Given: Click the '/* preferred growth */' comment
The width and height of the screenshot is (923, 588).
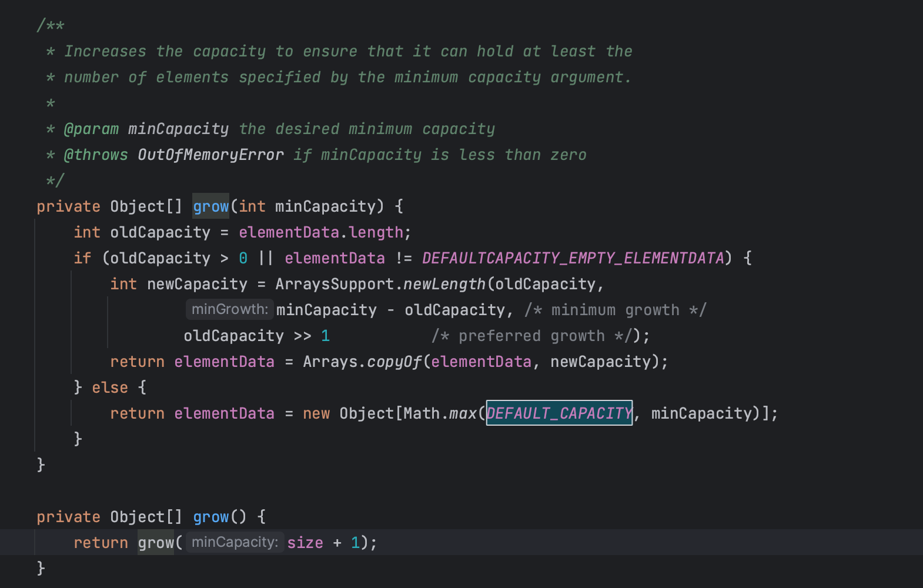Looking at the screenshot, I should click(x=533, y=336).
